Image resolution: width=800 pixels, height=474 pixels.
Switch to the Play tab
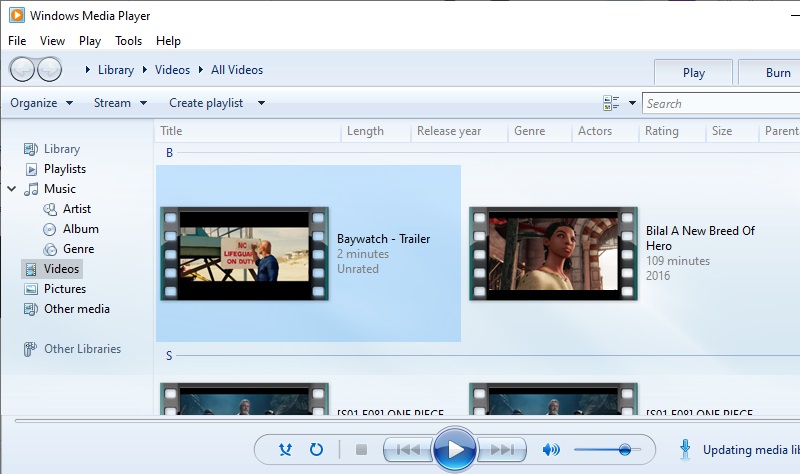694,73
